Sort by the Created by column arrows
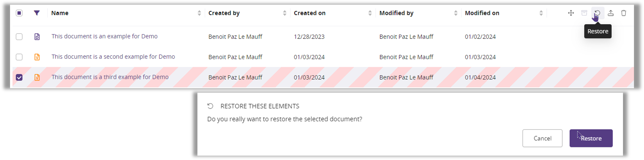644x160 pixels. [285, 13]
